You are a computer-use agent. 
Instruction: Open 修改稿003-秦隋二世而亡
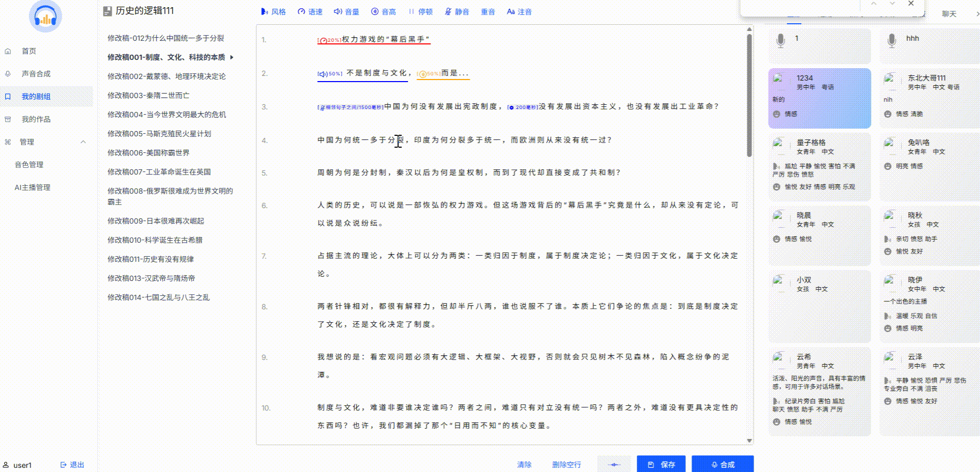tap(148, 96)
